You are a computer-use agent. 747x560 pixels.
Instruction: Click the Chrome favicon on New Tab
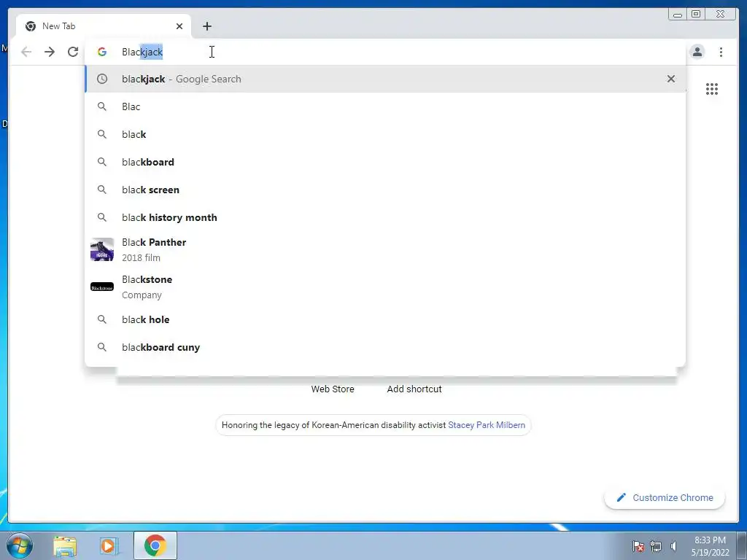(31, 26)
